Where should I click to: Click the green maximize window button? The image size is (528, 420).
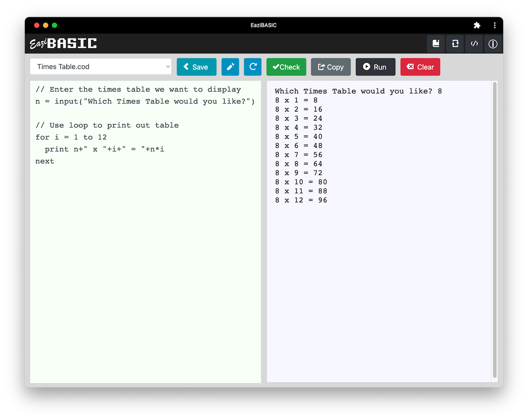pos(54,25)
